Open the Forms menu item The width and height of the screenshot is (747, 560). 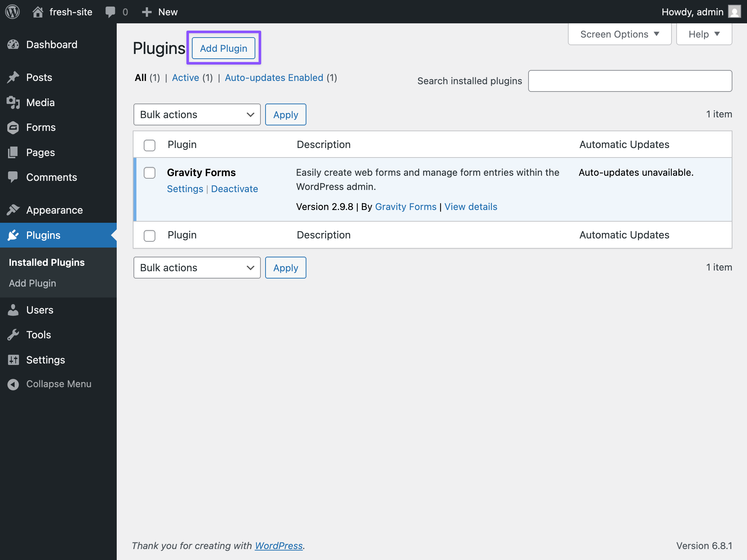tap(58, 127)
